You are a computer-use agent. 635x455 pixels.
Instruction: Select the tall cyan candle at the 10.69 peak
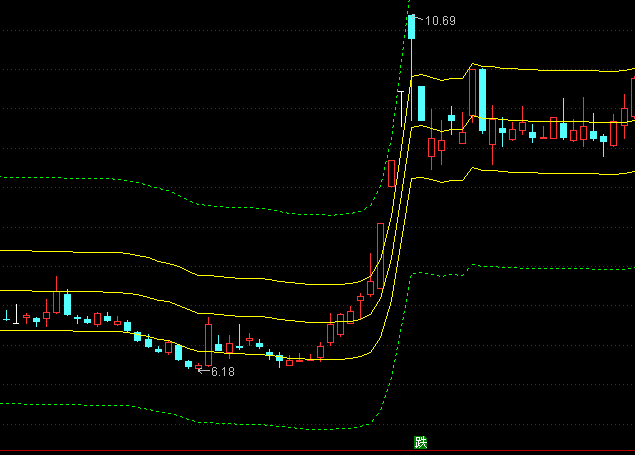(x=411, y=27)
